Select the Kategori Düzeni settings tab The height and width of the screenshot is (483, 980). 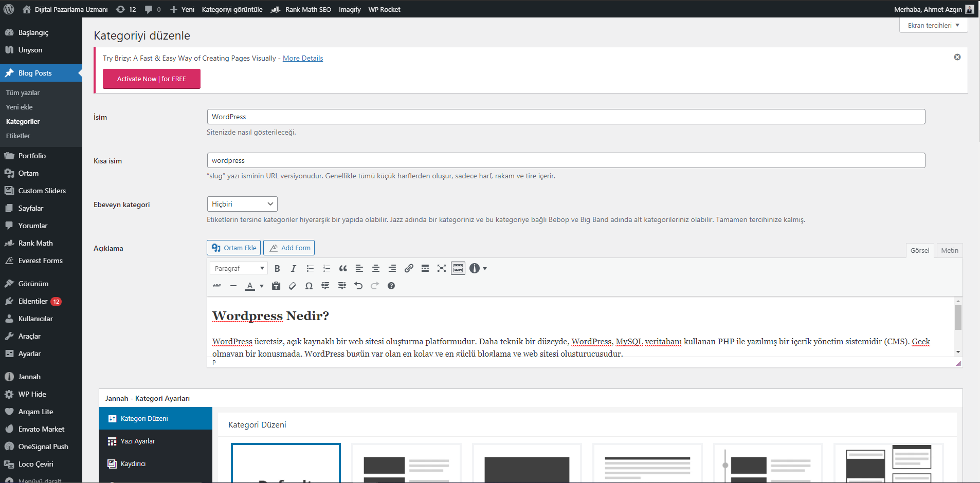[156, 418]
